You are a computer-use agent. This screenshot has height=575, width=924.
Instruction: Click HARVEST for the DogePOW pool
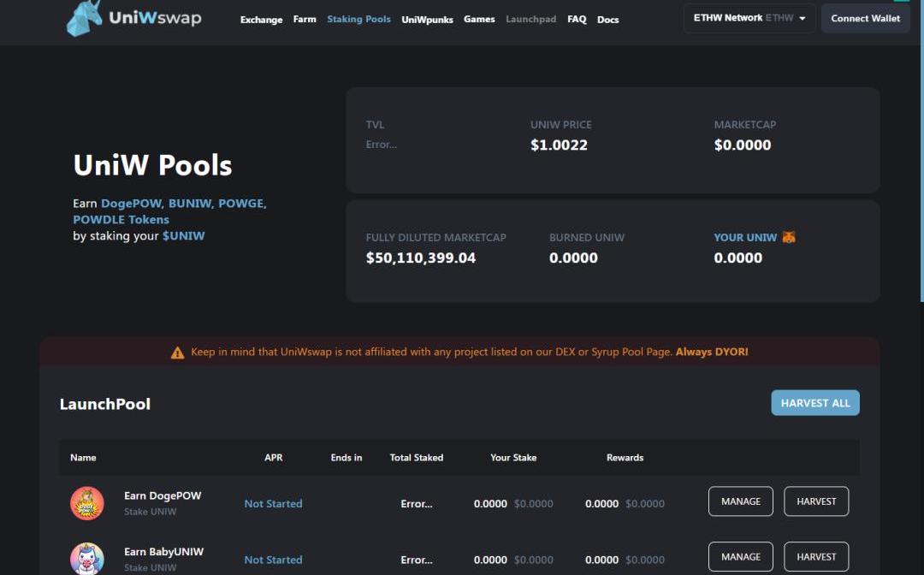(816, 501)
